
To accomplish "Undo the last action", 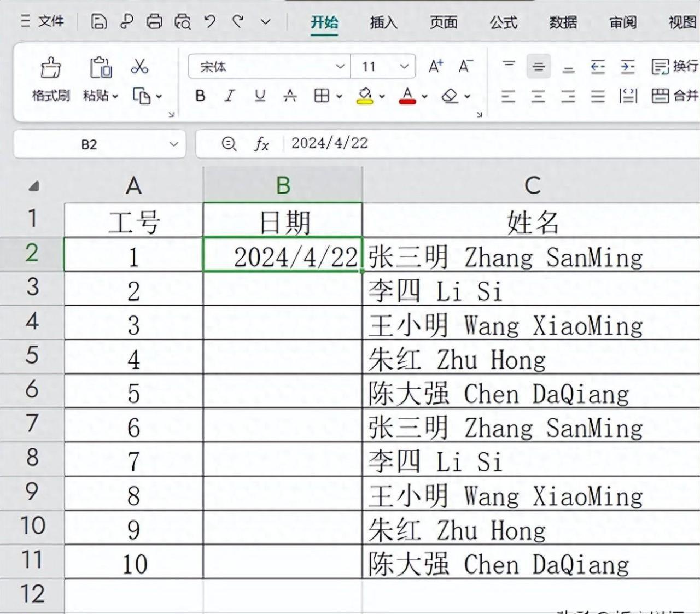I will click(210, 21).
